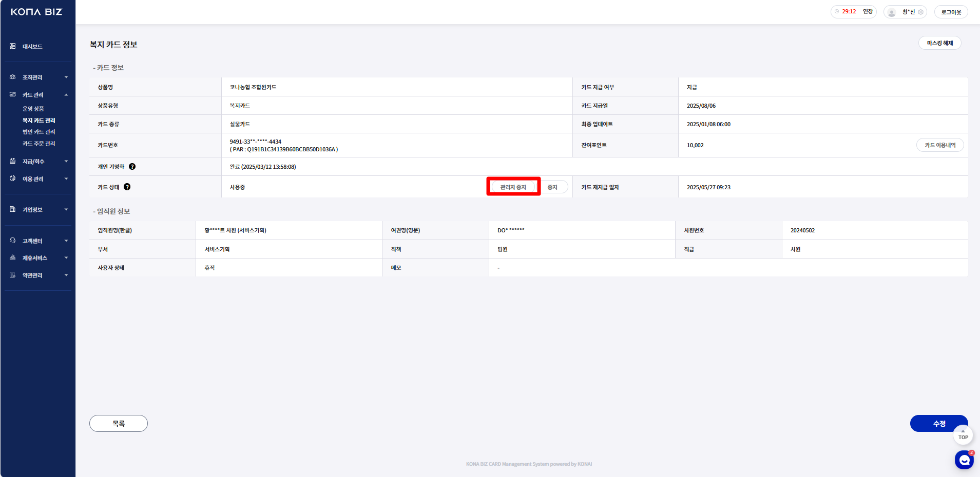Collapse the 카드 관리 menu arrow
Screen dimensions: 980x477
pos(66,95)
